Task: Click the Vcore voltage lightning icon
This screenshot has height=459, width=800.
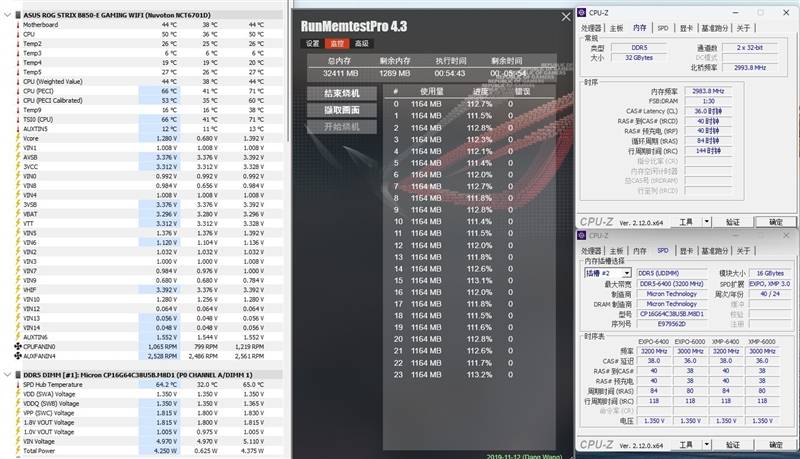Action: click(18, 138)
